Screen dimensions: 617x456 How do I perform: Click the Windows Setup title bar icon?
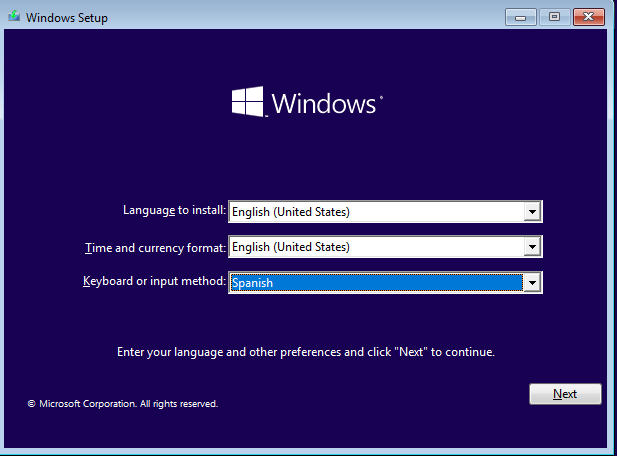(x=13, y=17)
